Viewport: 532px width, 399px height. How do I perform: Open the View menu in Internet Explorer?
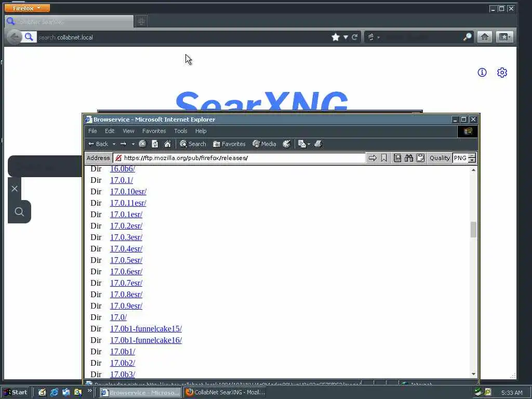(129, 131)
